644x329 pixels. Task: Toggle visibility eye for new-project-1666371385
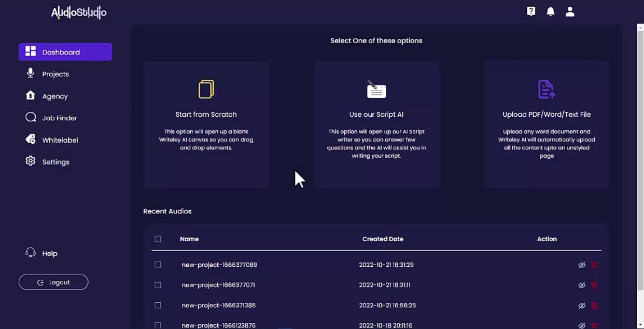(582, 306)
